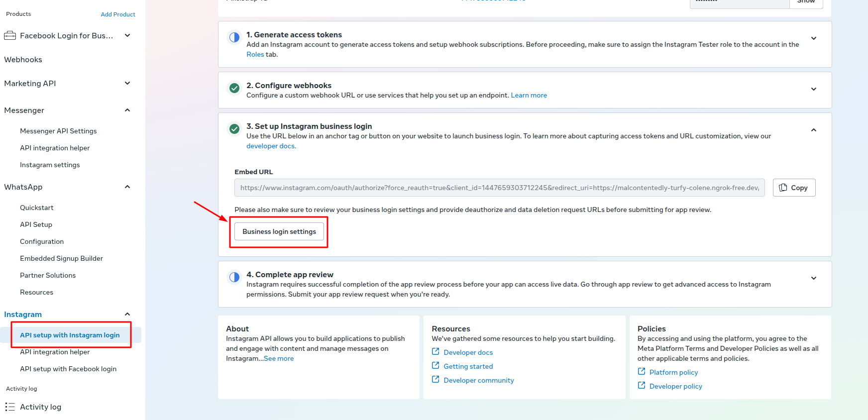
Task: Click green checkmark for Configure webhooks
Action: (x=234, y=88)
